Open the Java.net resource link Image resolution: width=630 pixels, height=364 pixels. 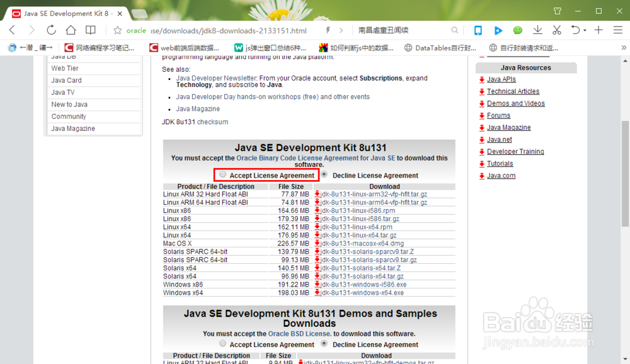point(500,139)
